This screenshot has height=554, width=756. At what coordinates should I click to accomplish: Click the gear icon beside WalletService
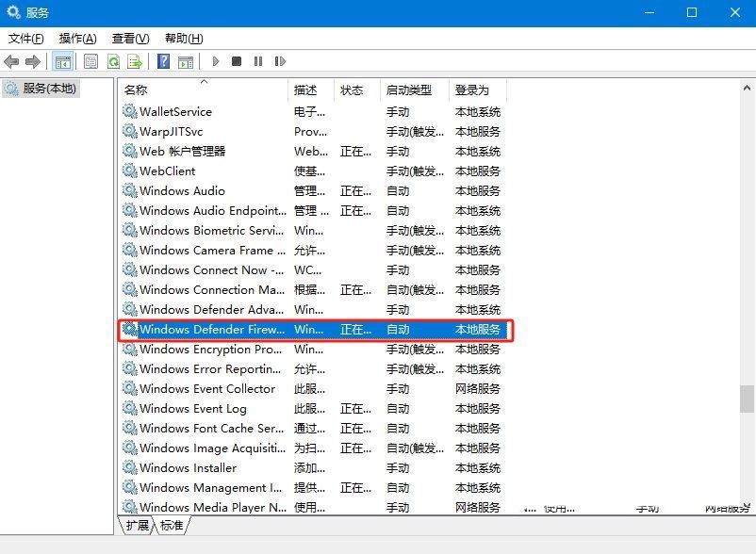pyautogui.click(x=130, y=111)
